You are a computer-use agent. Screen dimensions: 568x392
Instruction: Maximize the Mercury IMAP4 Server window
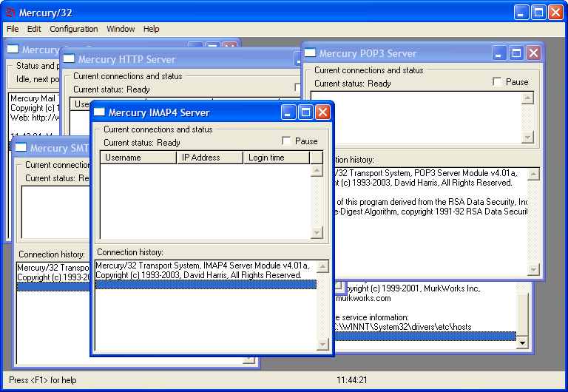(305, 112)
